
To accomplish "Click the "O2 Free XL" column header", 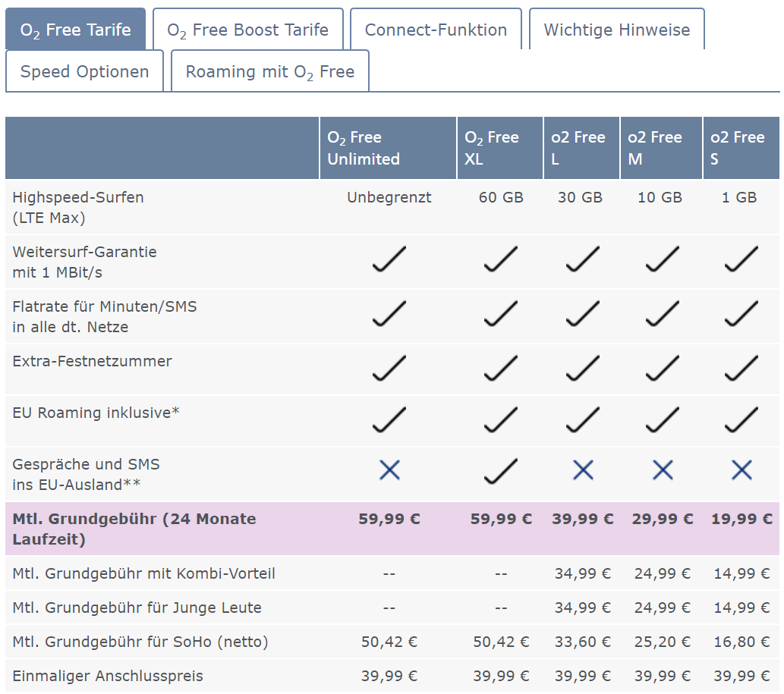I will (500, 148).
